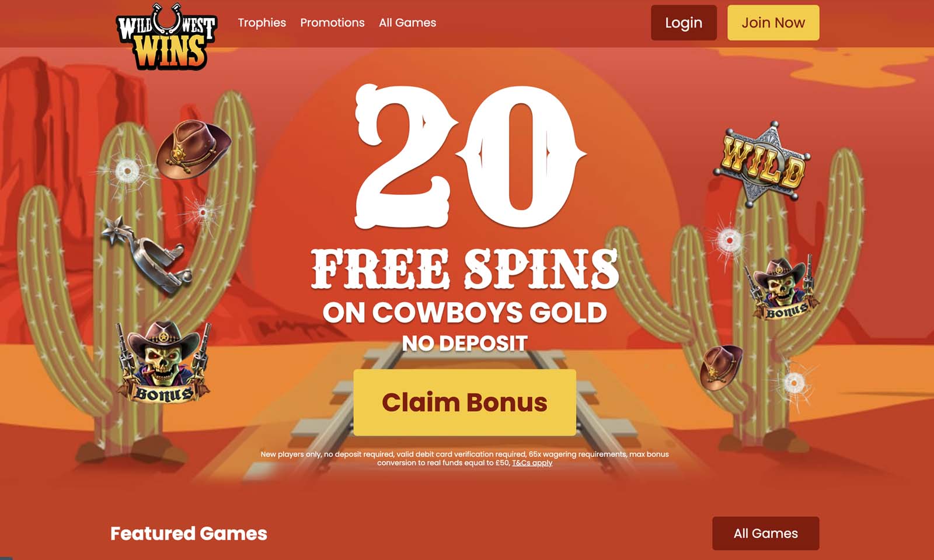Click the Join Now button
This screenshot has width=934, height=560.
[773, 23]
